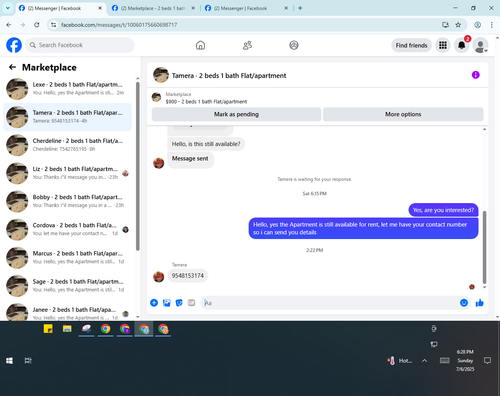Open File Explorer from the taskbar
The image size is (500, 396).
67,329
